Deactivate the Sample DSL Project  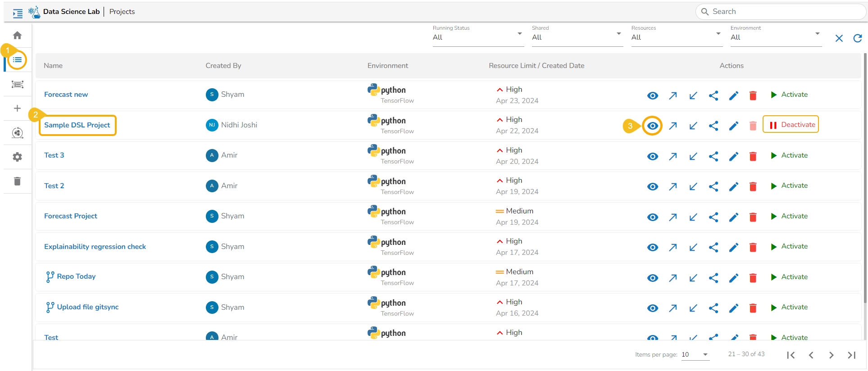791,125
